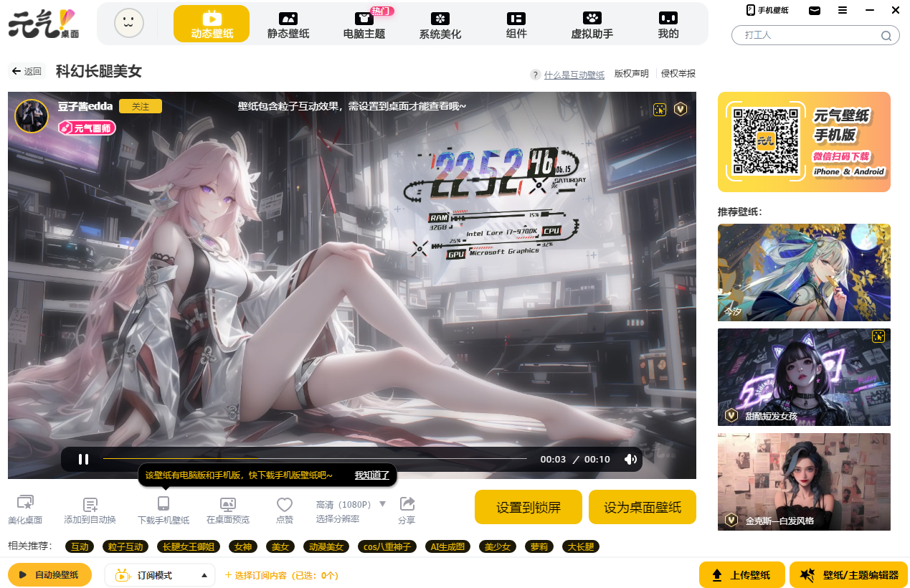This screenshot has width=910, height=588.
Task: Select the 美少女 tag
Action: click(x=498, y=547)
